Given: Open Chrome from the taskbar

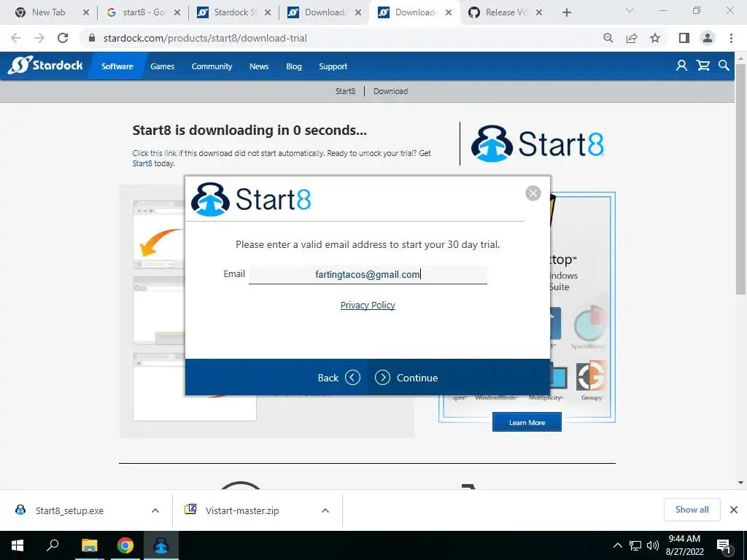Looking at the screenshot, I should tap(125, 545).
